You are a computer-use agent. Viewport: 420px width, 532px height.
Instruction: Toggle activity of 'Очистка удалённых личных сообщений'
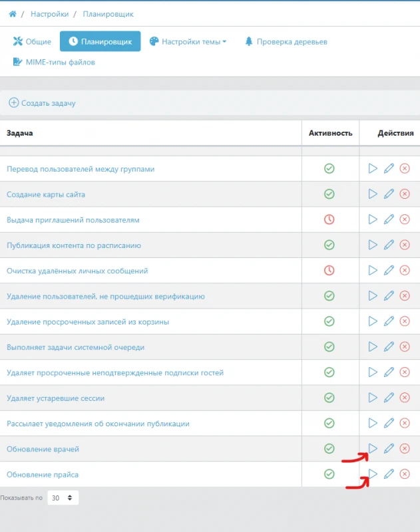tap(329, 270)
